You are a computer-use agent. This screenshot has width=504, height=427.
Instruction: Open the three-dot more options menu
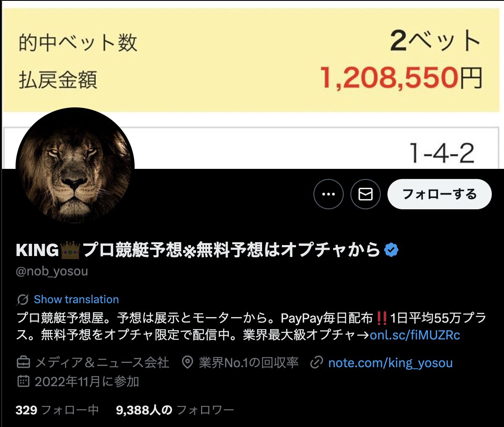point(328,194)
